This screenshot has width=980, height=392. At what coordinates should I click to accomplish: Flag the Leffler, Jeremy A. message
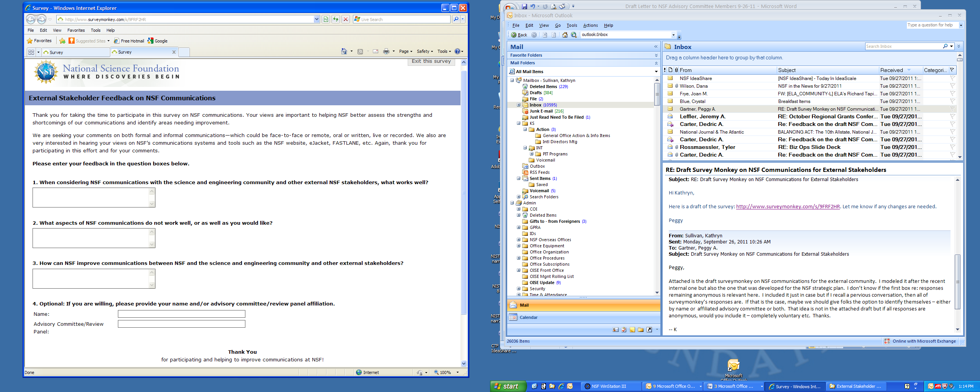(x=952, y=117)
